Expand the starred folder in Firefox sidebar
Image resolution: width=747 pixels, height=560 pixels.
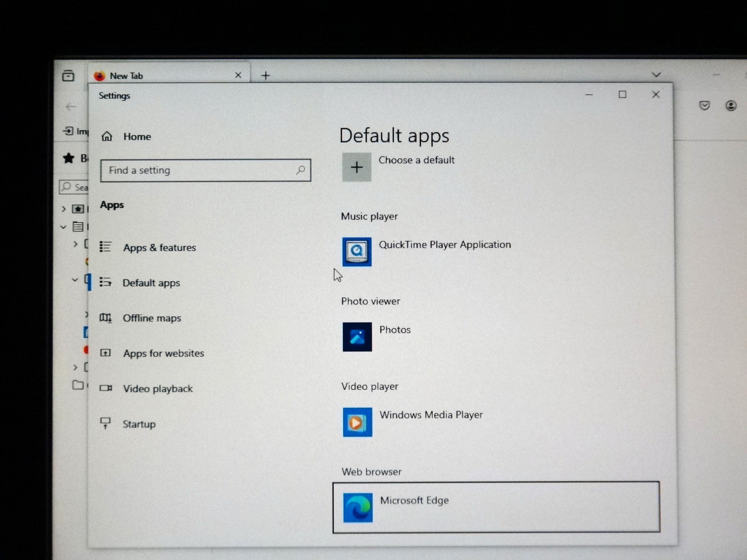pos(63,209)
